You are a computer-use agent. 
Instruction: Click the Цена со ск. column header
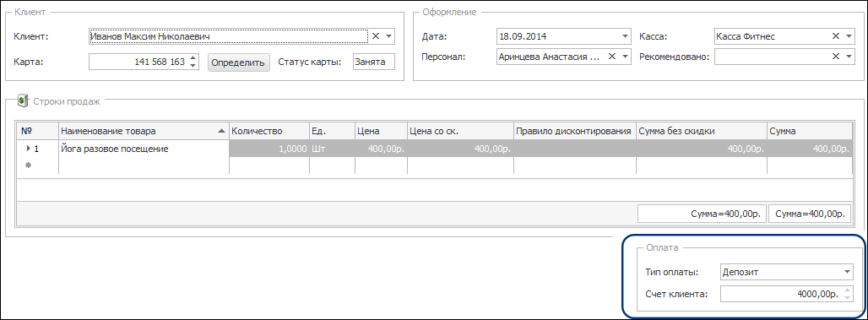pos(460,131)
